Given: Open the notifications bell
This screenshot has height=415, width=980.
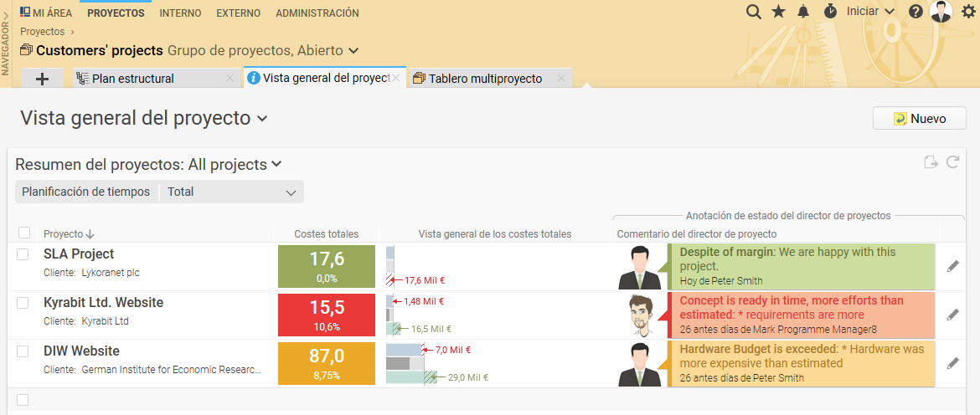Looking at the screenshot, I should click(x=803, y=12).
